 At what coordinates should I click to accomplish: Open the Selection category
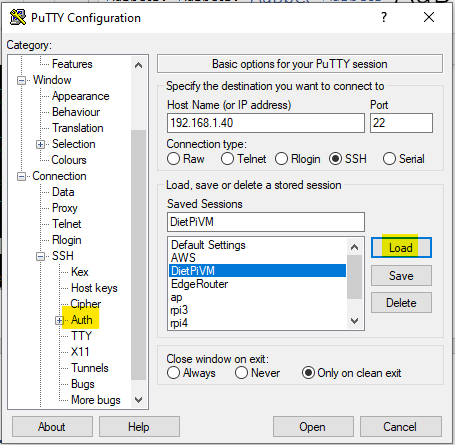click(x=74, y=144)
